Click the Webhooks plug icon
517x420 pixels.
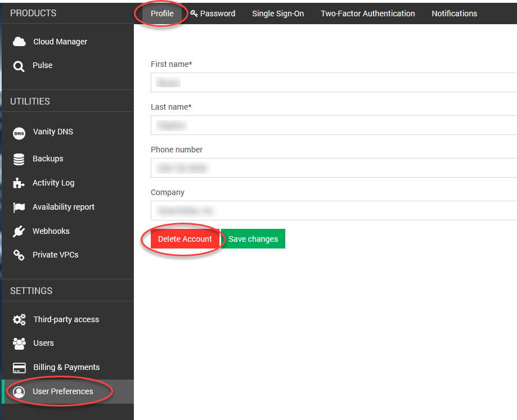(19, 231)
